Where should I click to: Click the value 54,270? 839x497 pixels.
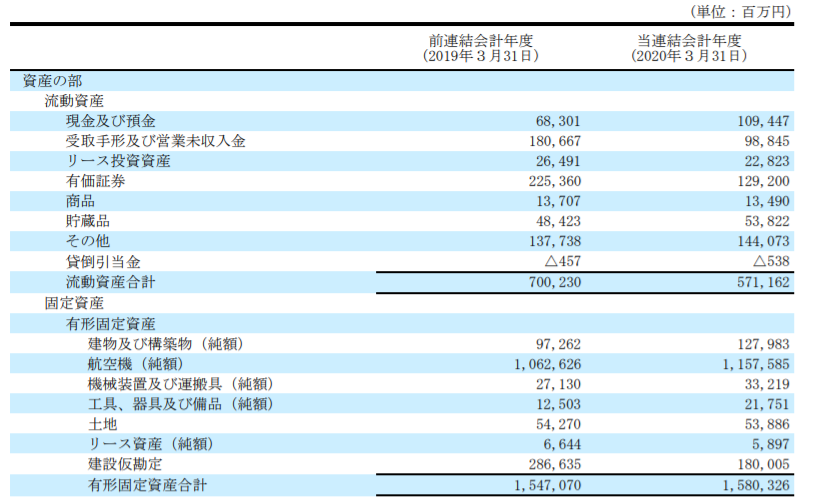coord(558,424)
